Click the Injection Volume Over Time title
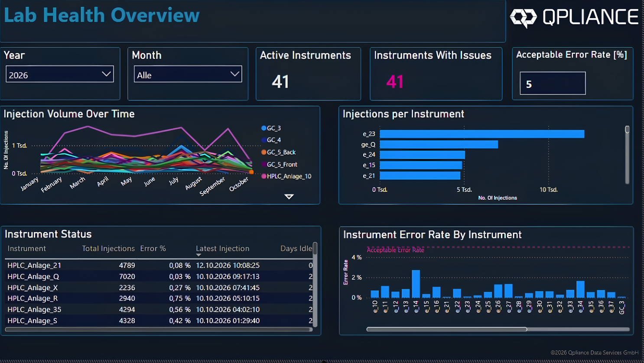Screen dimensions: 644x363 tap(69, 114)
